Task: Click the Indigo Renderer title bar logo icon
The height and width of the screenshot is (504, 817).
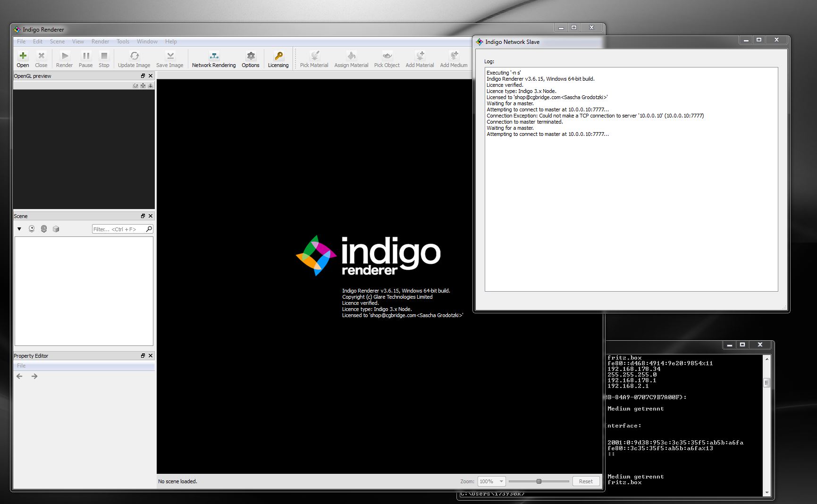Action: coord(17,29)
